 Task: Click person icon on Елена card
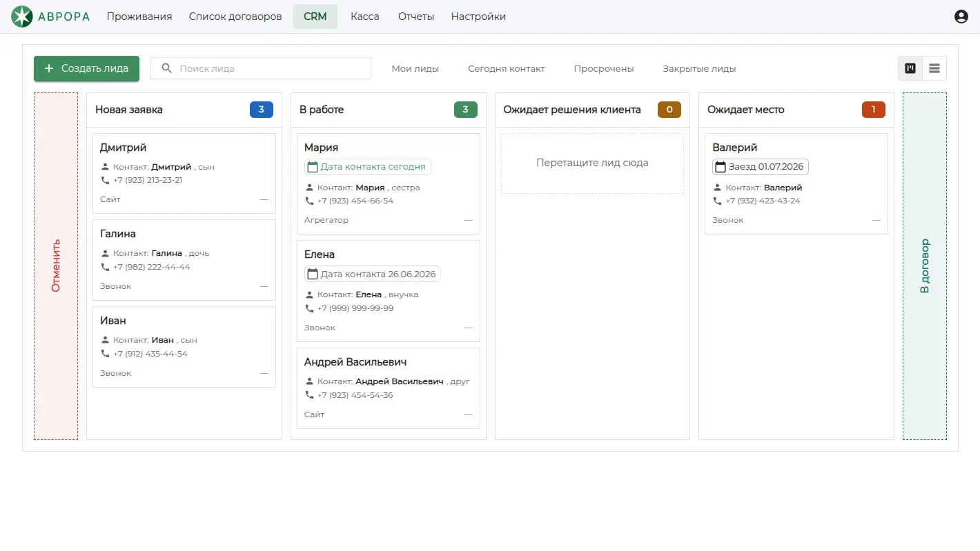[310, 294]
